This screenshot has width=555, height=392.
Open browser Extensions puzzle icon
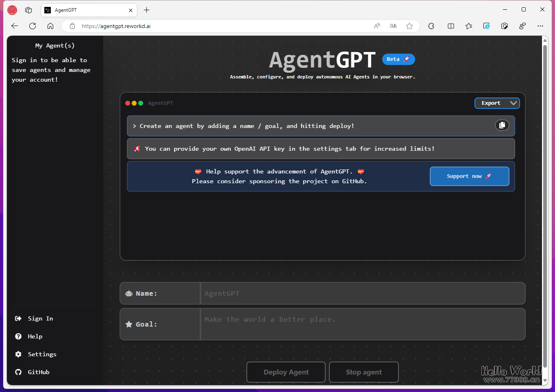[x=431, y=26]
